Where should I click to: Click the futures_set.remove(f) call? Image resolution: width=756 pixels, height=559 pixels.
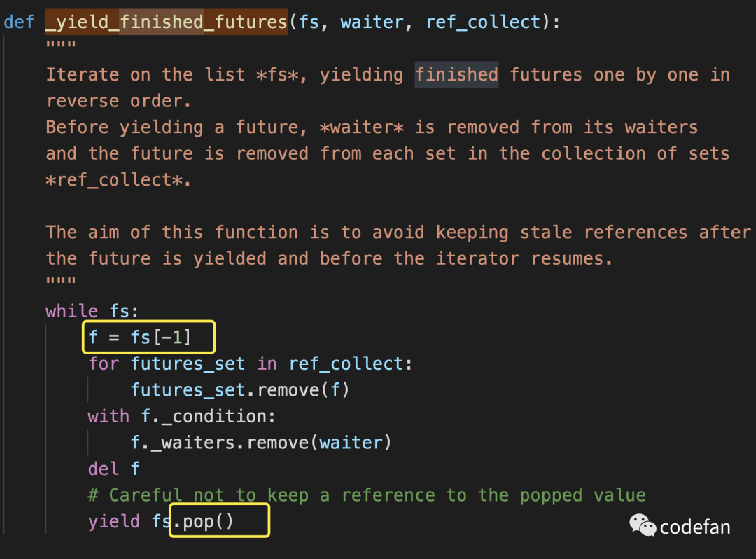coord(240,389)
